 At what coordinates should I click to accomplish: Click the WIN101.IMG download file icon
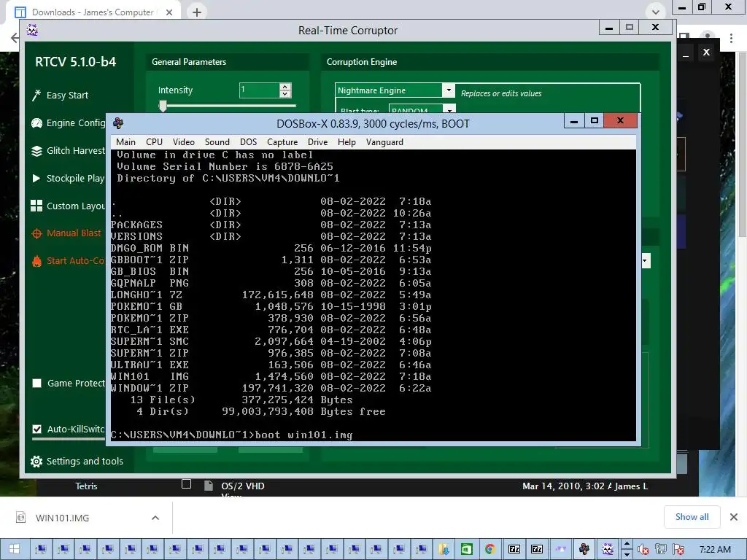click(20, 517)
